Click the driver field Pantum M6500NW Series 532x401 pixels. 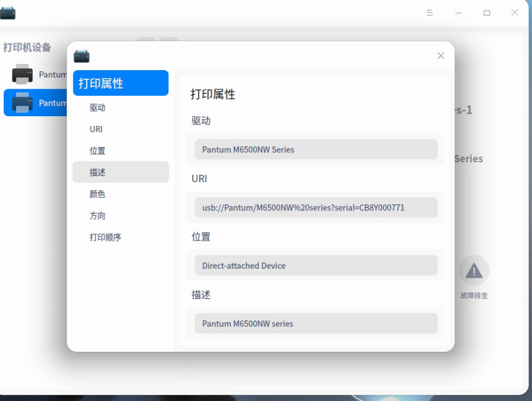coord(316,149)
